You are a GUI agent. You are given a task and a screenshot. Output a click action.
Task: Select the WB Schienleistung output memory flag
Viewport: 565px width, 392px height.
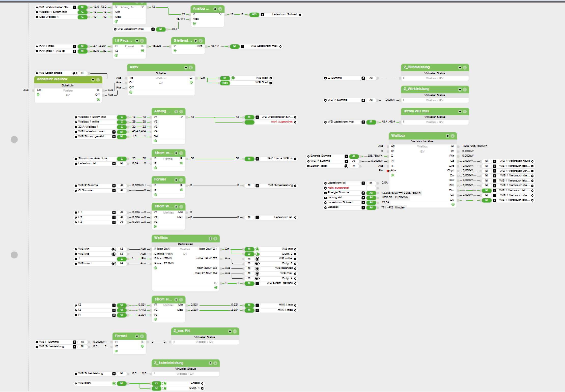click(249, 186)
